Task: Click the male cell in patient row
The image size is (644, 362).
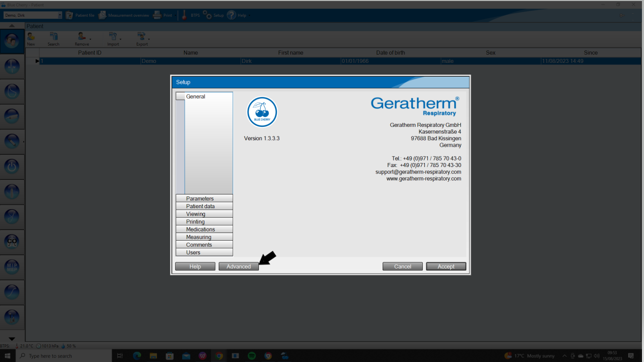Action: (x=490, y=61)
